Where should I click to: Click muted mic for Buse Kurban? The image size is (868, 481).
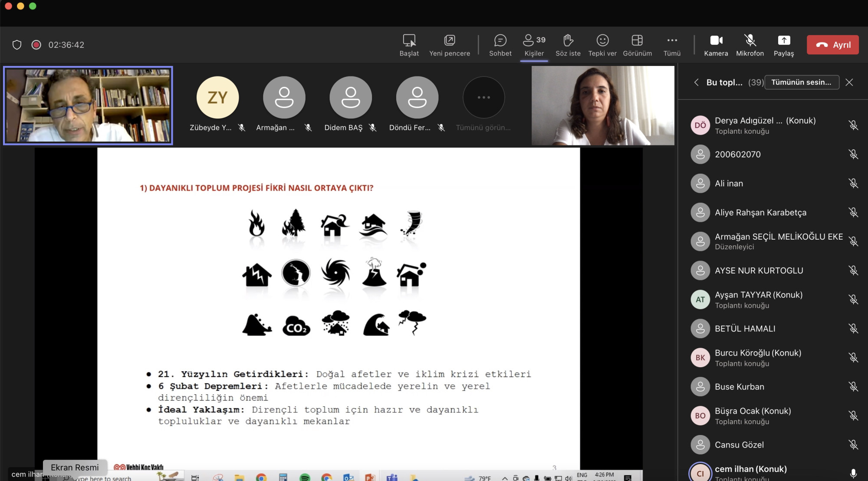(853, 387)
